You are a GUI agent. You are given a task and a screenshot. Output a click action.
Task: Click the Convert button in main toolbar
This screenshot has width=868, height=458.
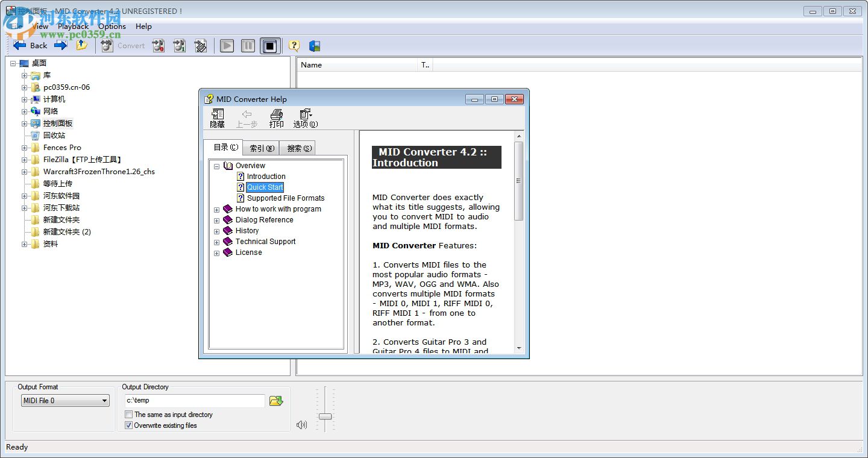[x=123, y=46]
